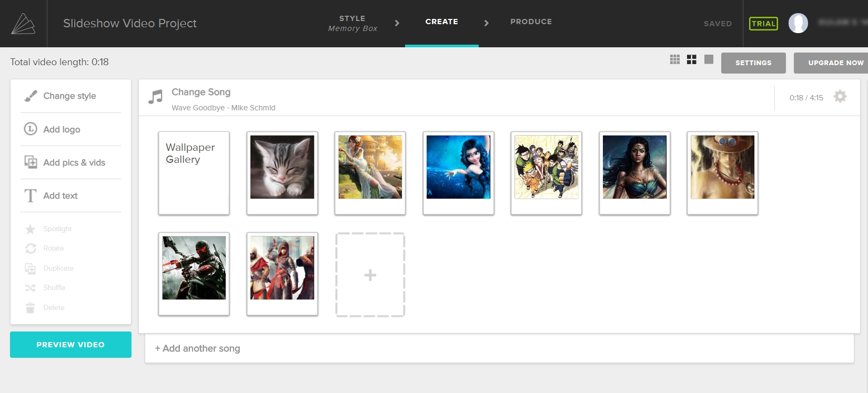Click the Slideshow Video Project title
868x393 pixels.
pyautogui.click(x=130, y=23)
